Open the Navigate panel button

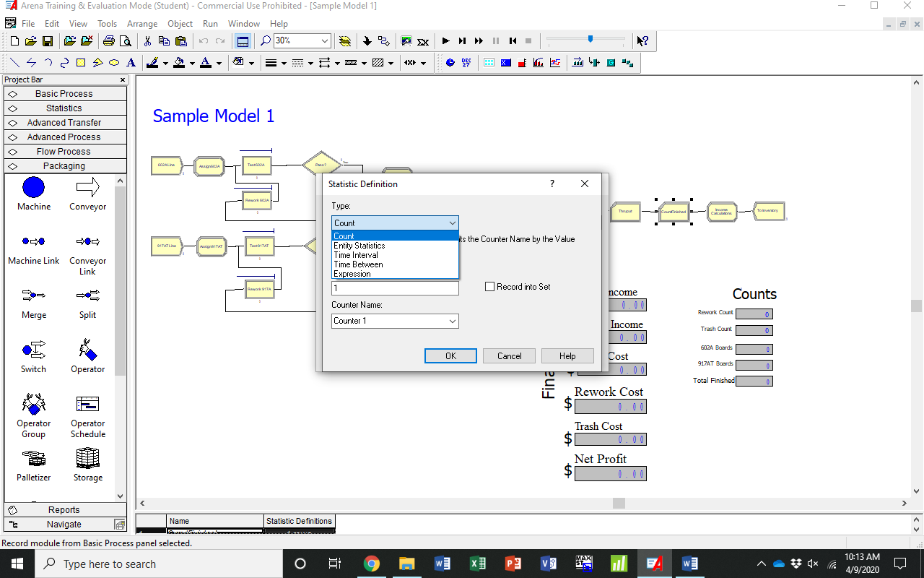point(65,524)
